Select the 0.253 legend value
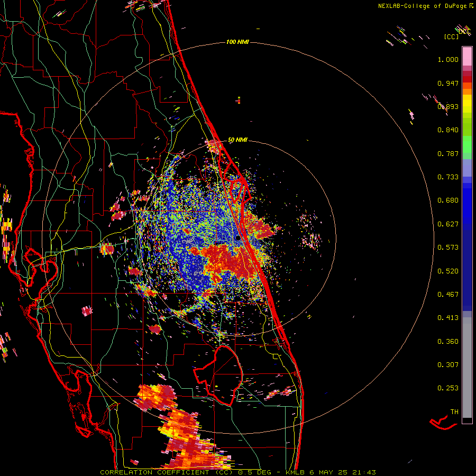476x476 pixels. pos(448,388)
